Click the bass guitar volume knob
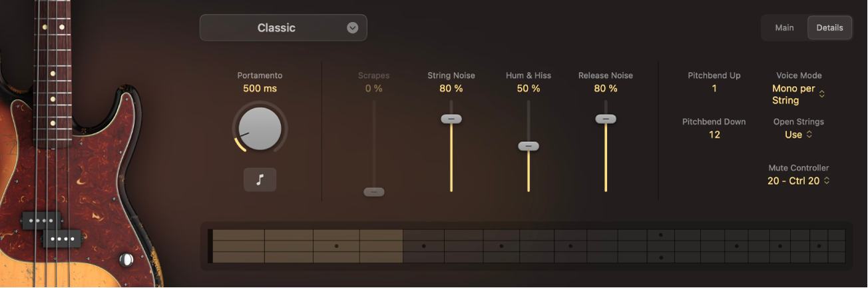The image size is (868, 288). point(126,259)
